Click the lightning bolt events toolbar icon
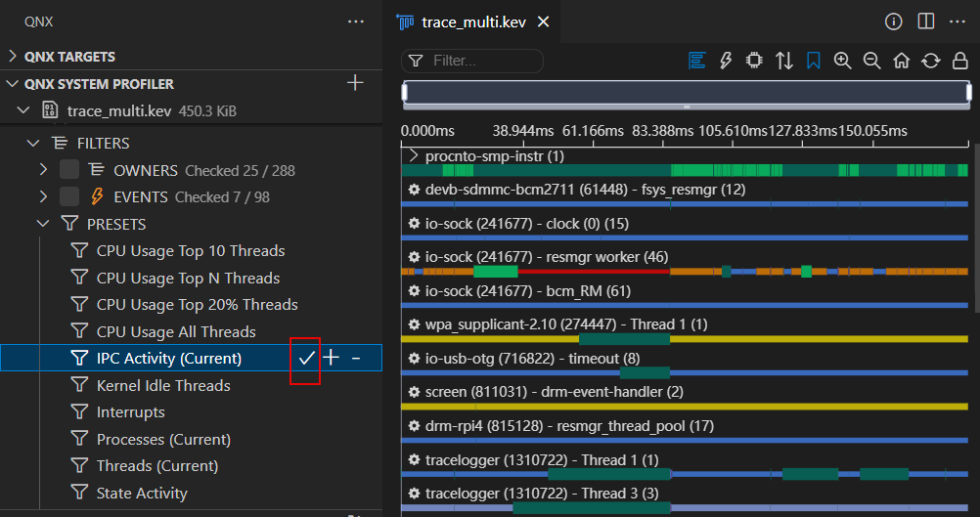This screenshot has height=517, width=980. (726, 61)
